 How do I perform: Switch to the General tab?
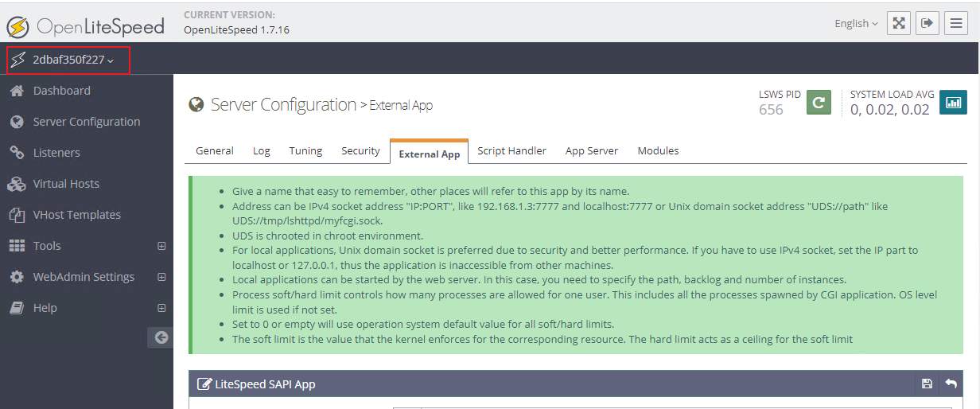(215, 150)
